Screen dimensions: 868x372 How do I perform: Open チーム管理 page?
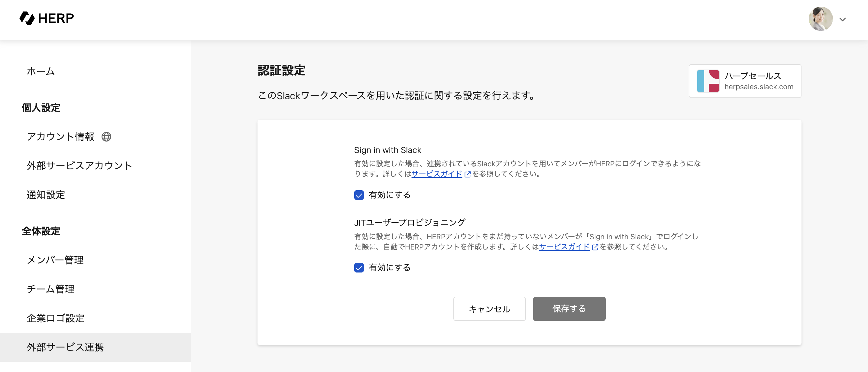(x=50, y=289)
